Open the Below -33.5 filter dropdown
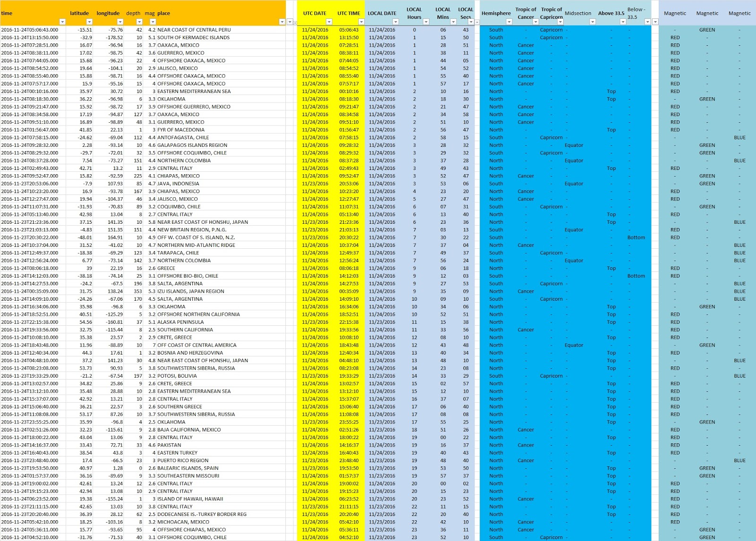The image size is (756, 541). pyautogui.click(x=647, y=22)
